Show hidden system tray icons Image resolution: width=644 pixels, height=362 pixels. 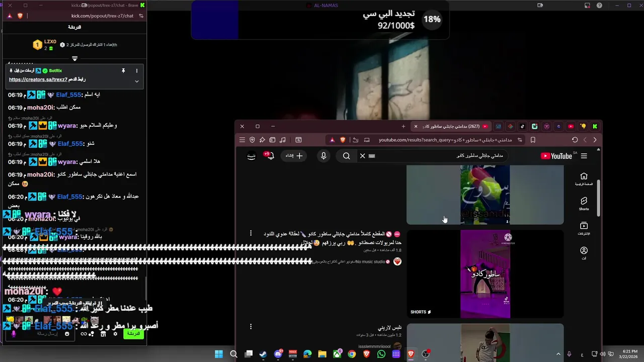point(558,354)
